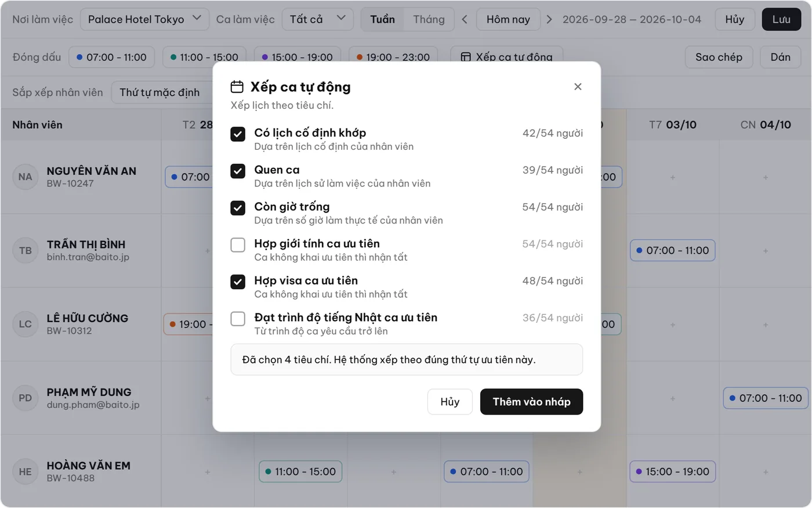Click Thêm vào nháp button
The width and height of the screenshot is (812, 508).
[x=531, y=402]
